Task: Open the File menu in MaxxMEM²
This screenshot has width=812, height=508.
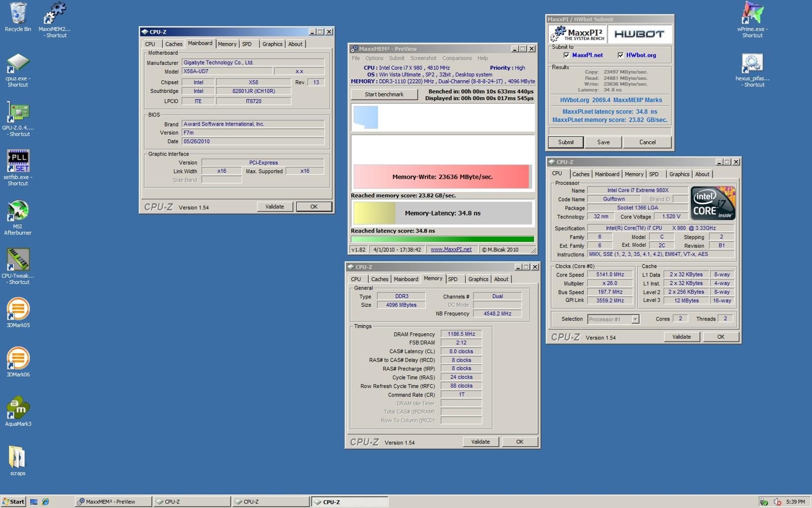Action: 356,58
